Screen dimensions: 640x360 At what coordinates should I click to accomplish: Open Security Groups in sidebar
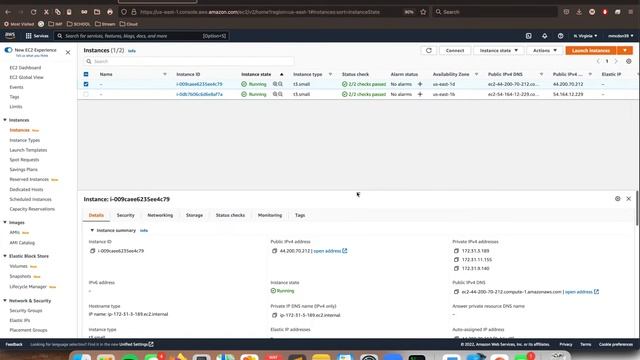(x=26, y=311)
